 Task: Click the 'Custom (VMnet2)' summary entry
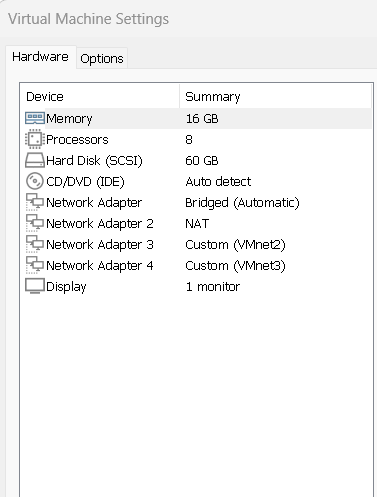point(235,245)
